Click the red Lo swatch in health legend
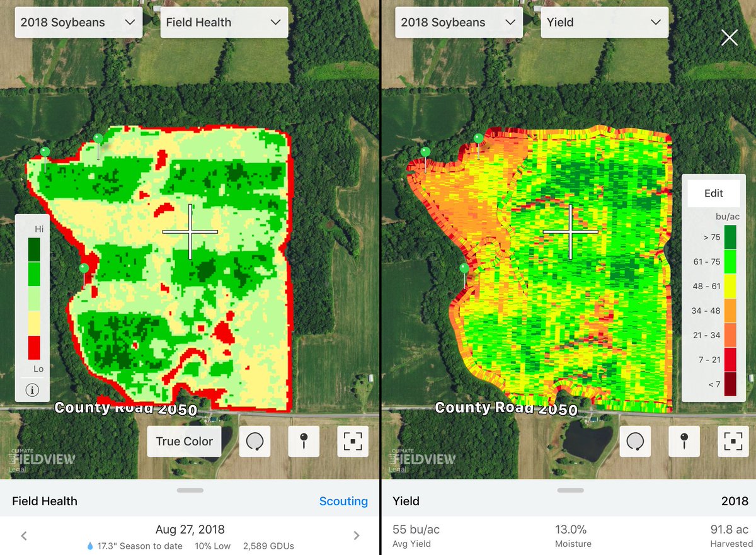Screen dimensions: 756x555 pos(34,348)
